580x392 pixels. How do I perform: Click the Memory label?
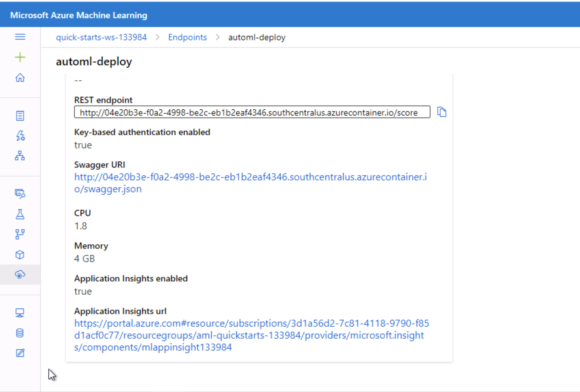91,246
